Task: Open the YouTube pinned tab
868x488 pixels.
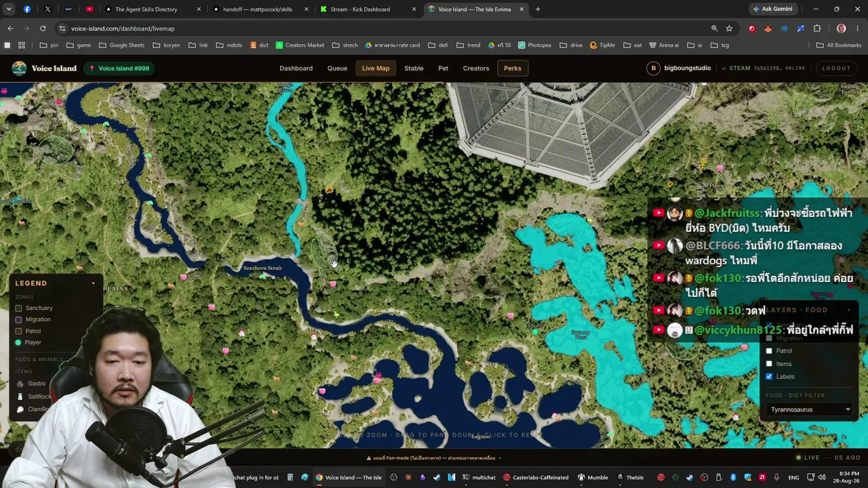Action: pyautogui.click(x=90, y=9)
